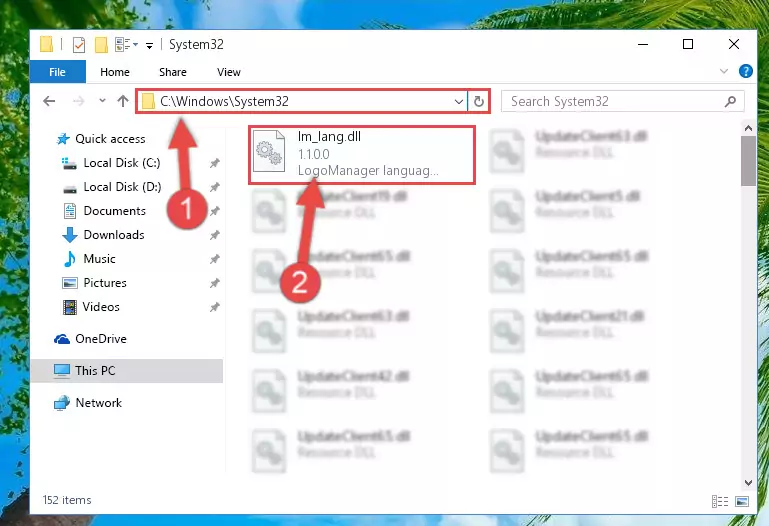Click the New folder quick access icon

pos(101,45)
